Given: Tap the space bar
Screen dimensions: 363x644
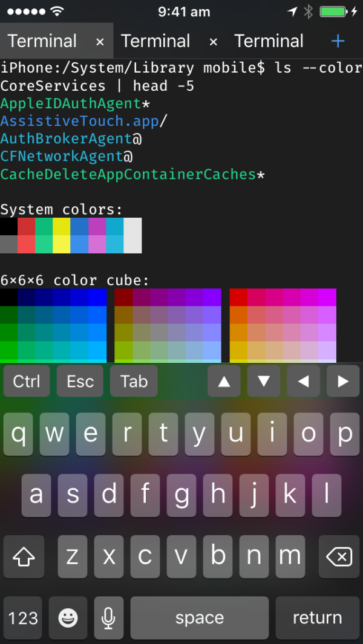Looking at the screenshot, I should [199, 617].
